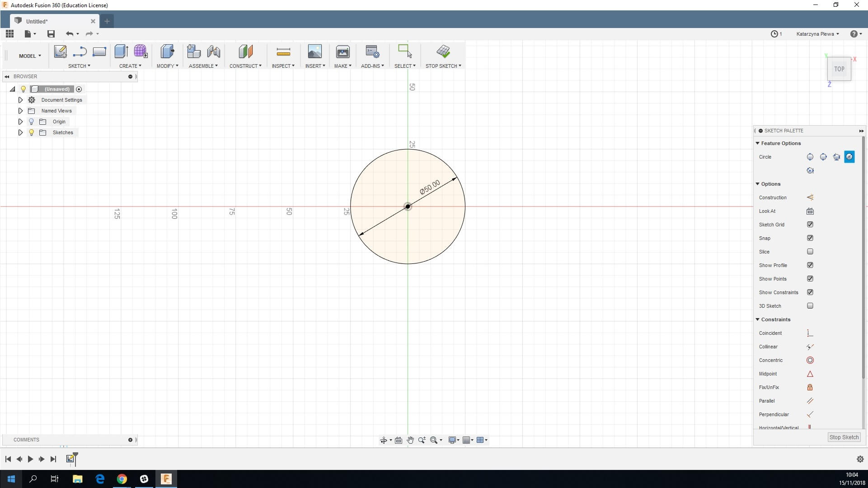The height and width of the screenshot is (488, 868).
Task: Choose the Rectangle sketch tool icon
Action: (x=99, y=52)
